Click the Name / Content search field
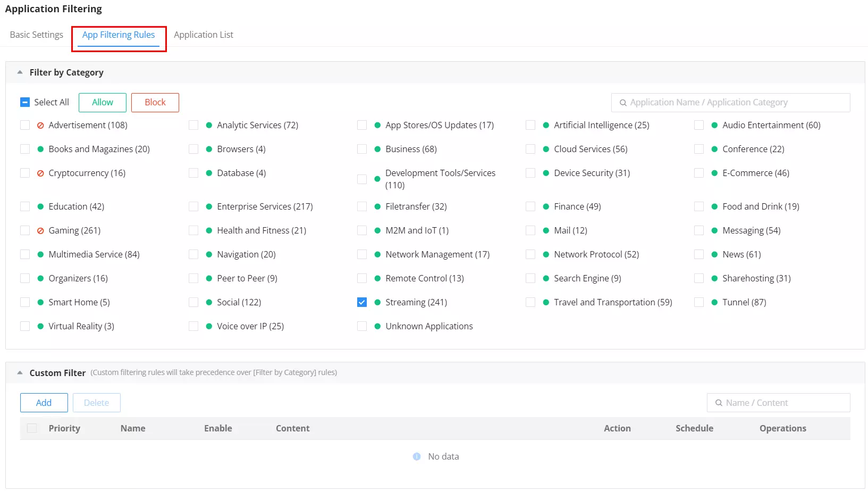 tap(779, 403)
